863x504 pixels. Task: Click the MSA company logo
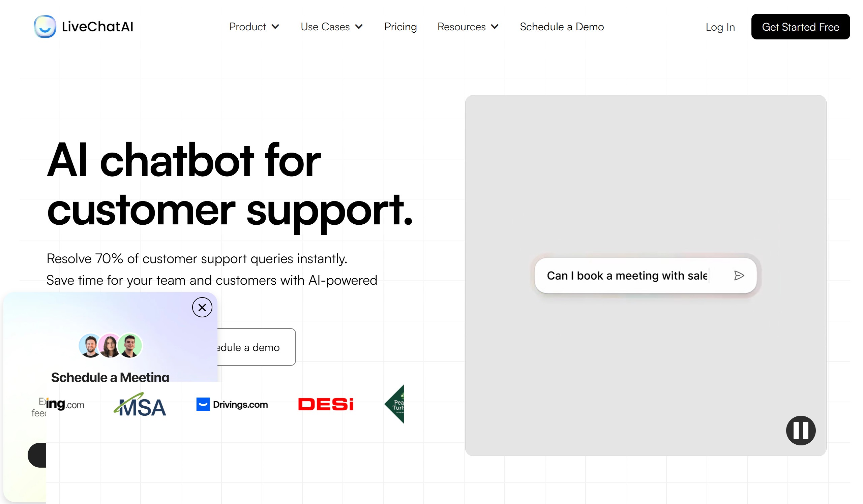click(x=140, y=404)
